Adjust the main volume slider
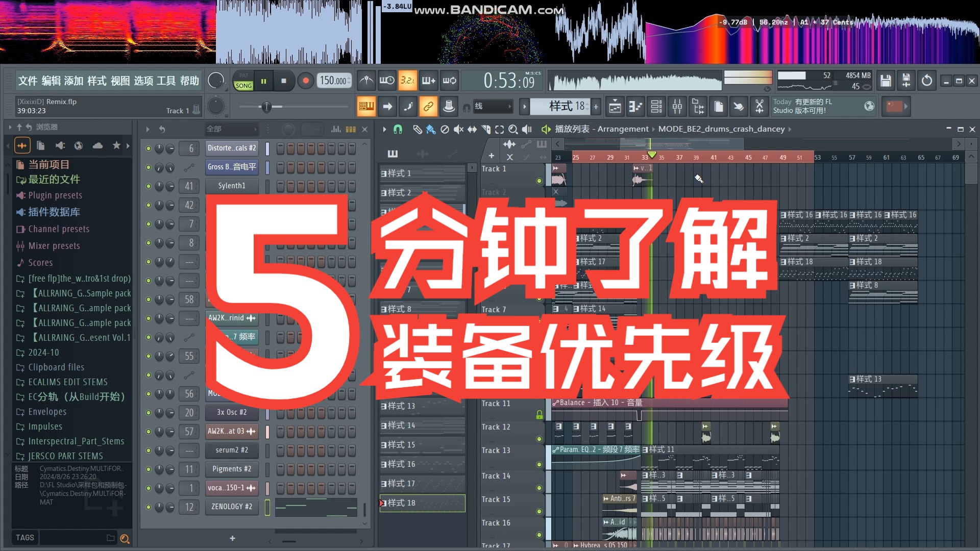The image size is (980, 551). [x=266, y=107]
